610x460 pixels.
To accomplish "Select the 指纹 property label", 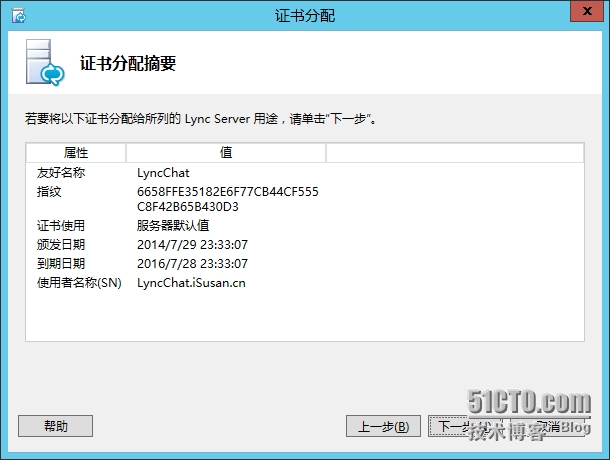I will tap(49, 191).
